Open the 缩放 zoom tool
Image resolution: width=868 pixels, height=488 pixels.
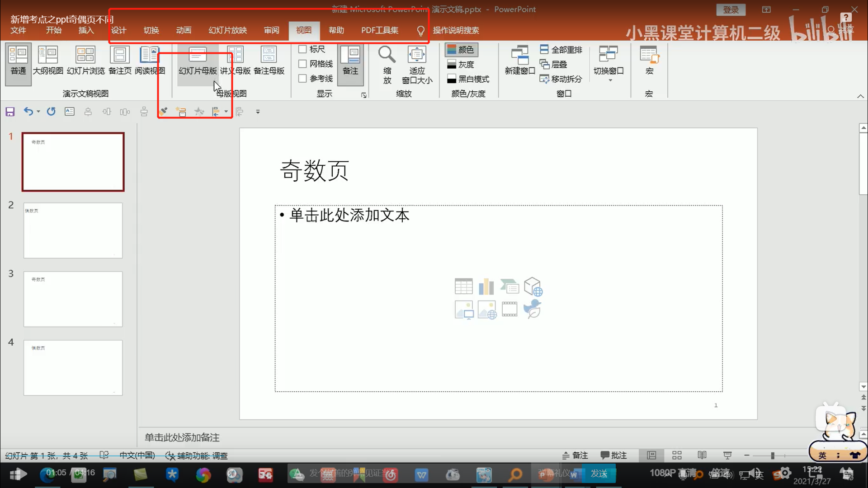387,62
